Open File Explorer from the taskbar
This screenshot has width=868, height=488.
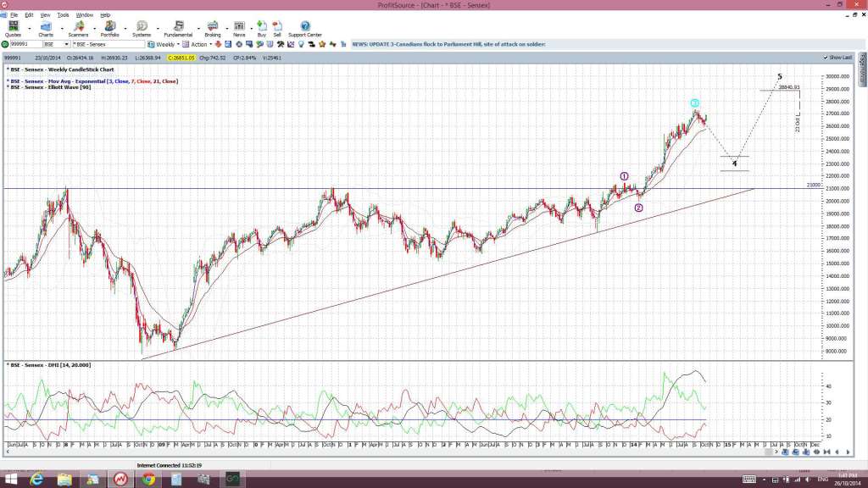64,480
